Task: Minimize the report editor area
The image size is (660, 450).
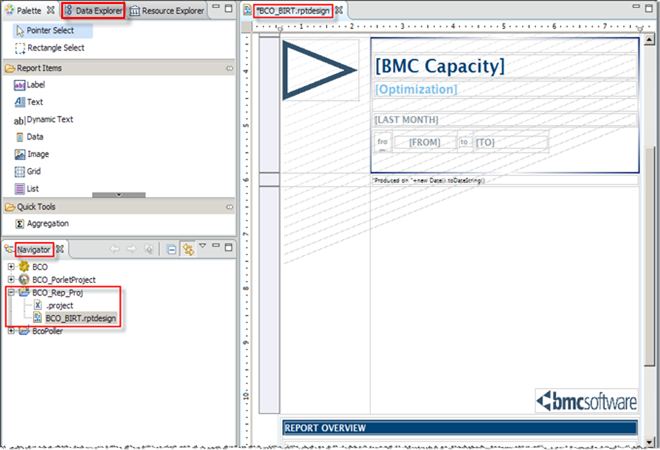Action: pyautogui.click(x=636, y=7)
